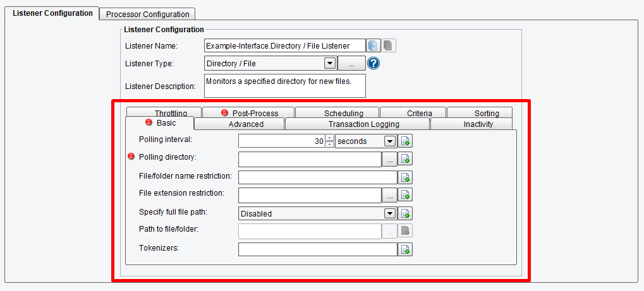Click the 'Polling directory:' label
The image size is (644, 291).
167,157
